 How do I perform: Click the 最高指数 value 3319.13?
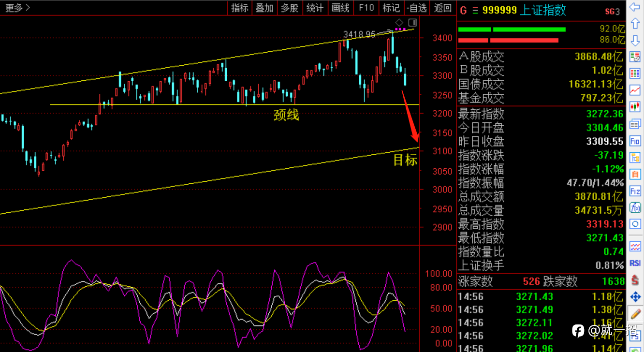[605, 224]
